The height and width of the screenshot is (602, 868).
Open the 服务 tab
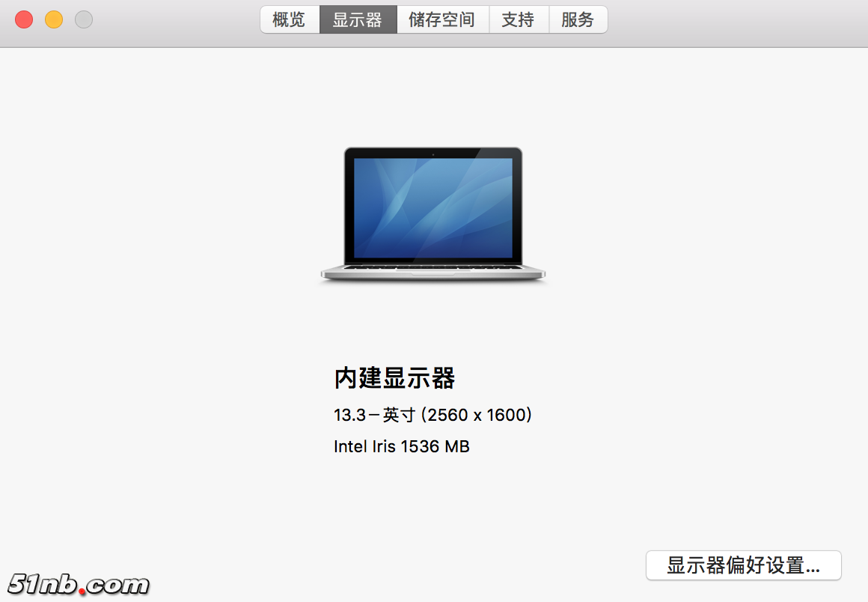pyautogui.click(x=578, y=20)
